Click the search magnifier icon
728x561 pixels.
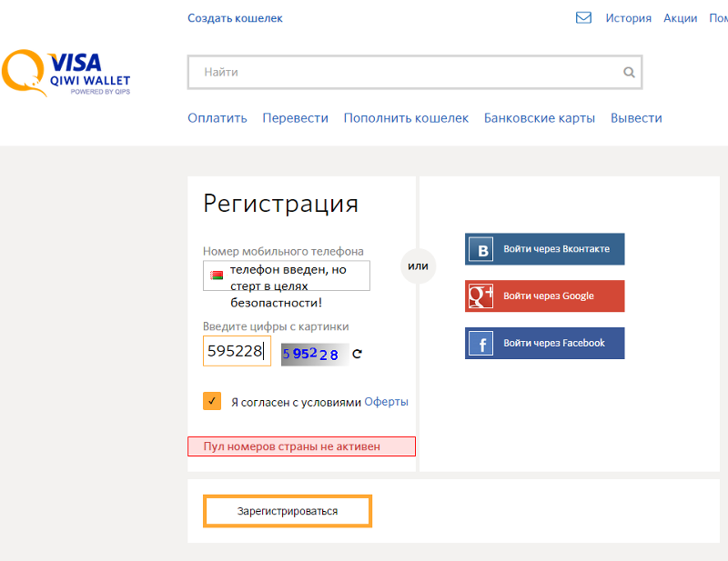(x=629, y=72)
